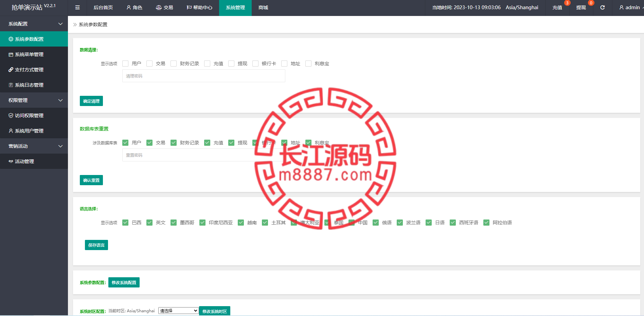Image resolution: width=644 pixels, height=316 pixels.
Task: Click the scales icon in 交易 tab
Action: point(159,7)
